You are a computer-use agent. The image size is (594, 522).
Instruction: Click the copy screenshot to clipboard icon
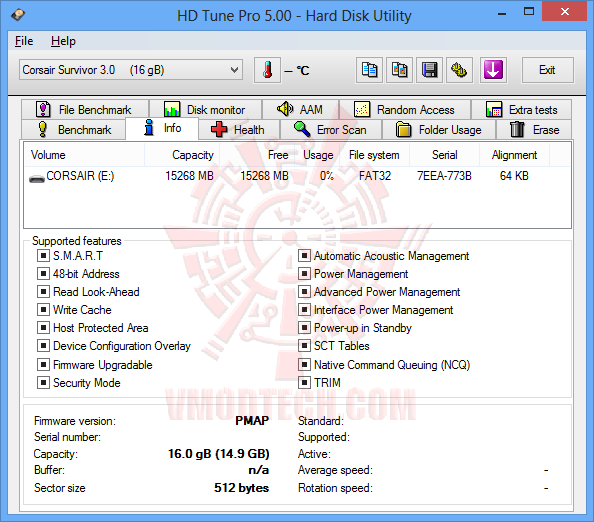pos(399,70)
